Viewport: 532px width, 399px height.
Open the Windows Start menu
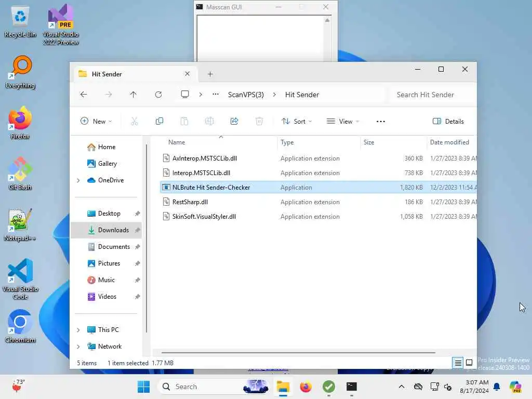[143, 387]
